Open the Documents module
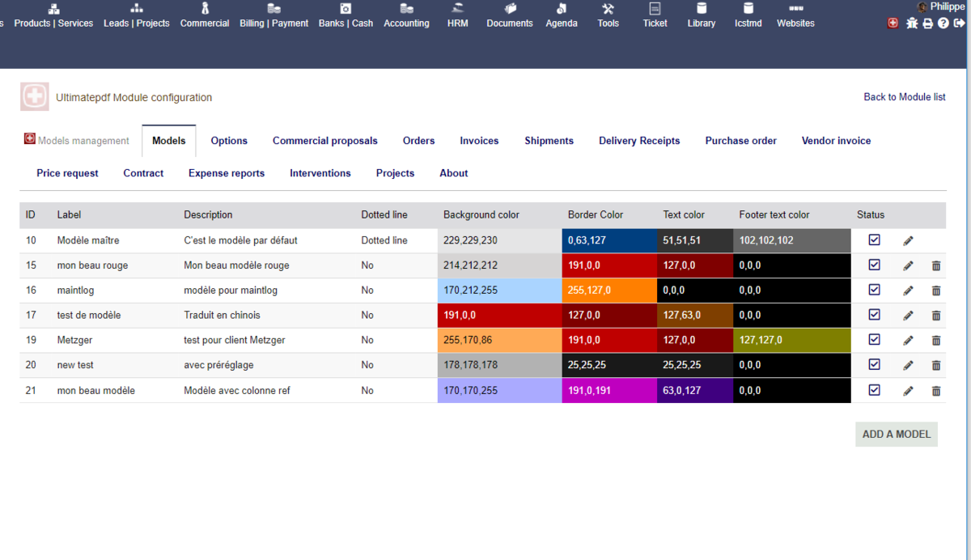This screenshot has width=971, height=560. coord(510,15)
